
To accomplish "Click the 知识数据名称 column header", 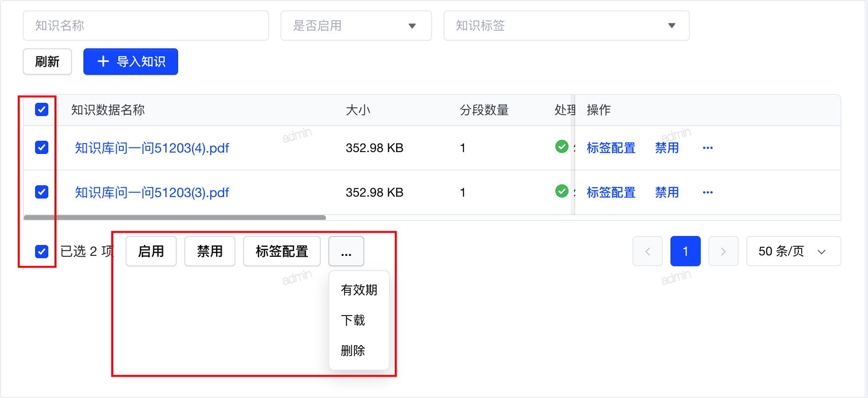I will pyautogui.click(x=108, y=110).
